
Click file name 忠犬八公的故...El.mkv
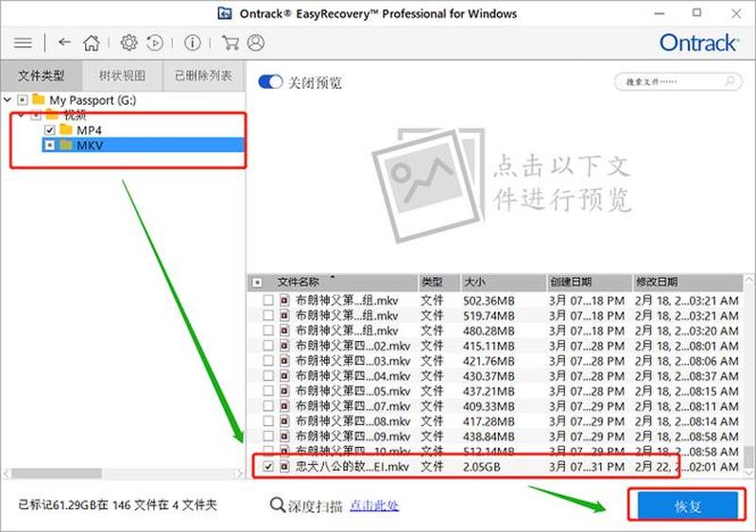(x=352, y=467)
